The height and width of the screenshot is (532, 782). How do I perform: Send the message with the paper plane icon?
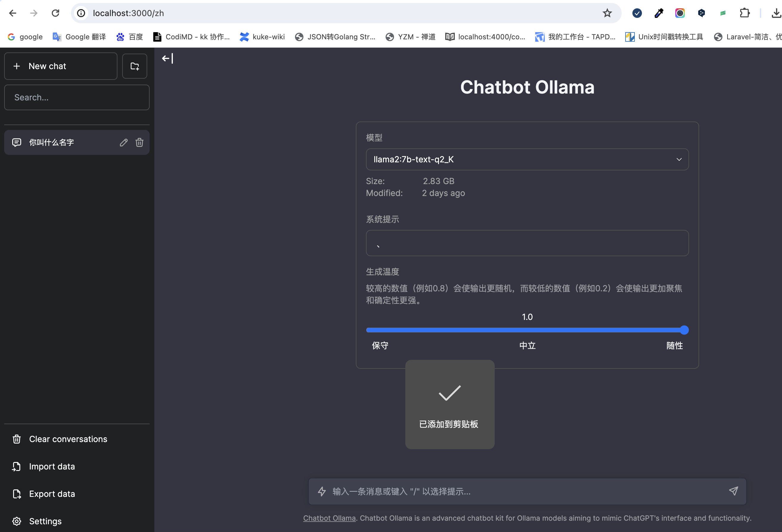pyautogui.click(x=733, y=491)
